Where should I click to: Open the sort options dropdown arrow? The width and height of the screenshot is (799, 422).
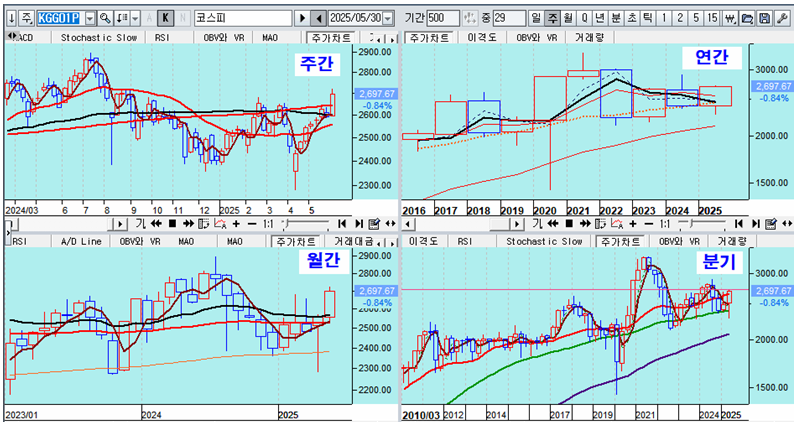135,18
